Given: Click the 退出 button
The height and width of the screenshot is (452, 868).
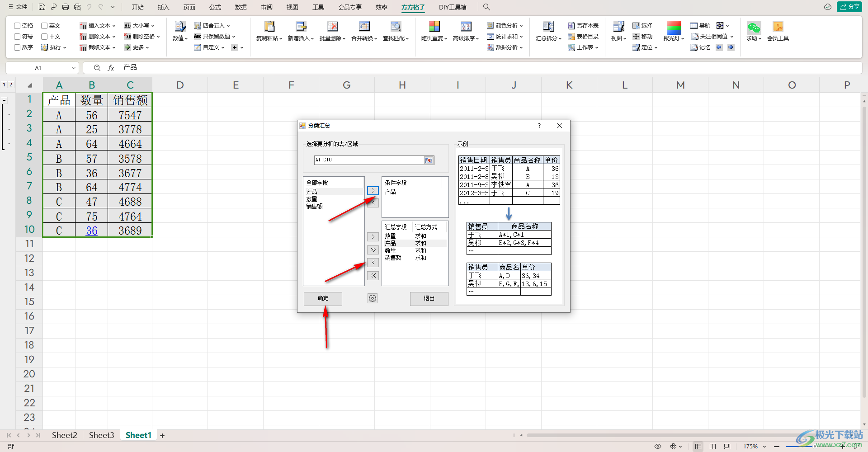Looking at the screenshot, I should point(429,298).
